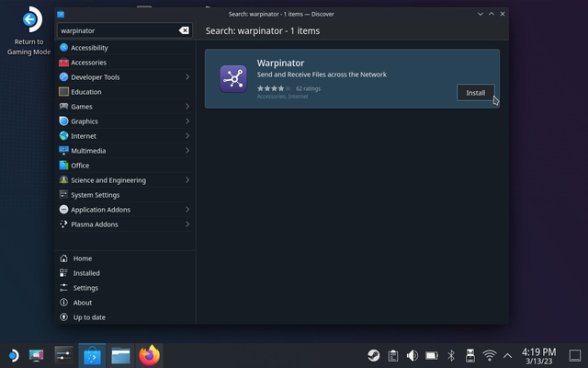Screen dimensions: 588x368
Task: Open the application launcher in taskbar
Action: (14, 355)
